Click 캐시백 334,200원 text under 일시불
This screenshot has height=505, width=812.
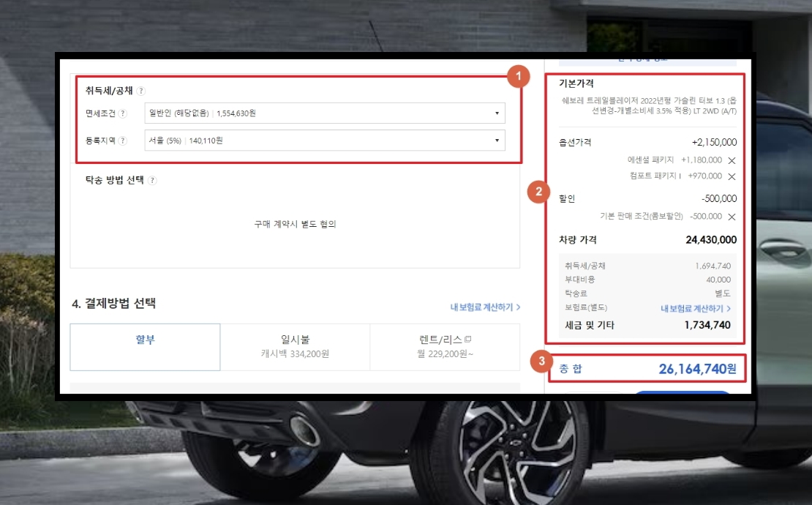[x=296, y=353]
